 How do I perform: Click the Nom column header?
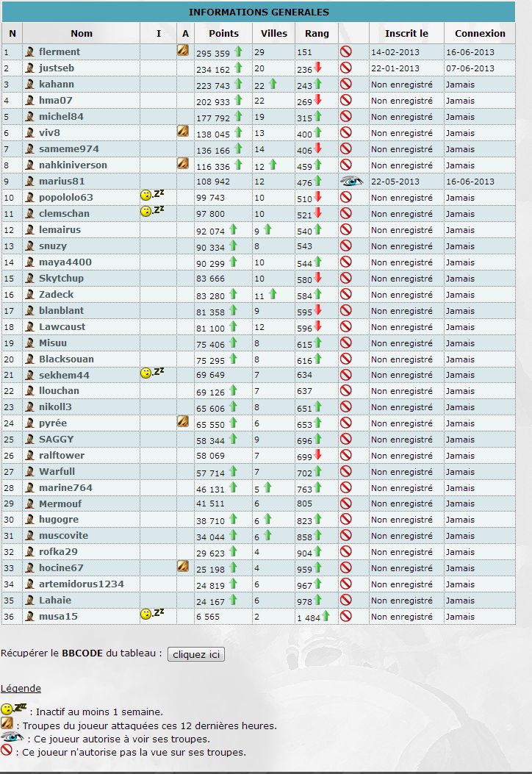click(82, 33)
